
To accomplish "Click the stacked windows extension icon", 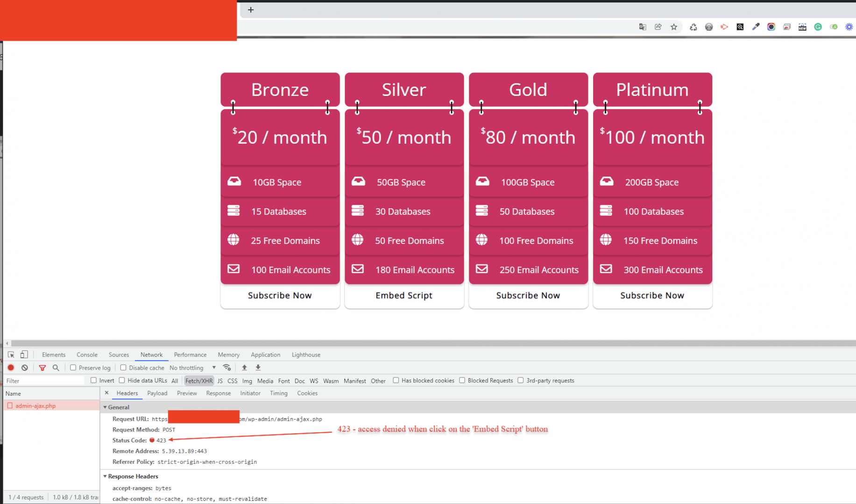I will coord(787,27).
